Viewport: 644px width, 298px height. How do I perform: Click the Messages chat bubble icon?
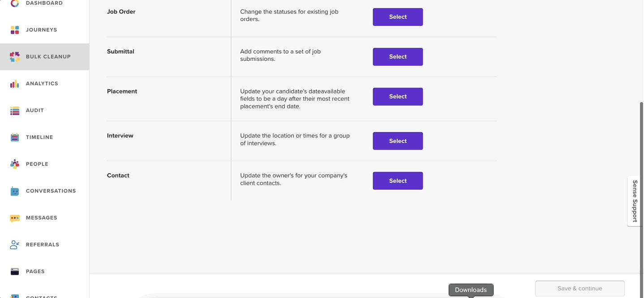tap(15, 218)
